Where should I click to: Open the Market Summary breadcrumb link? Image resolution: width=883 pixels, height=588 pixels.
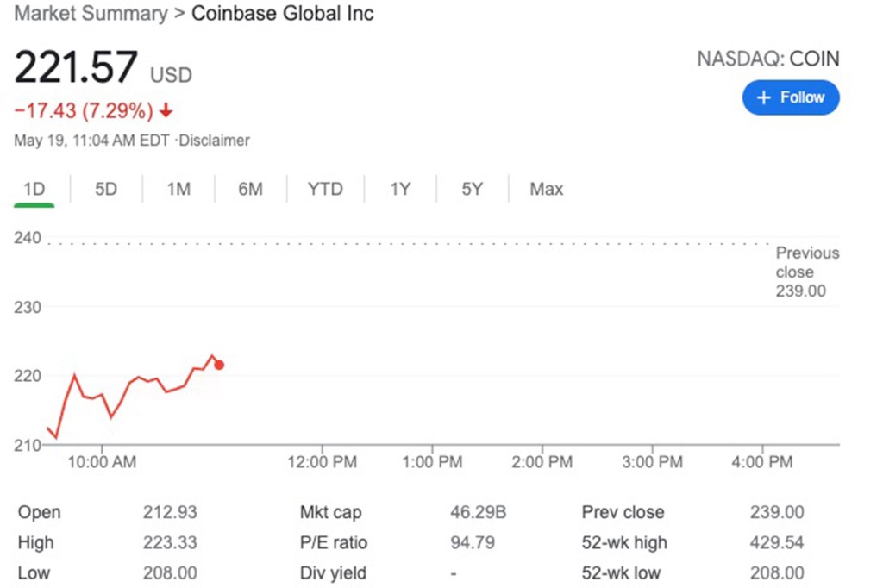(91, 14)
